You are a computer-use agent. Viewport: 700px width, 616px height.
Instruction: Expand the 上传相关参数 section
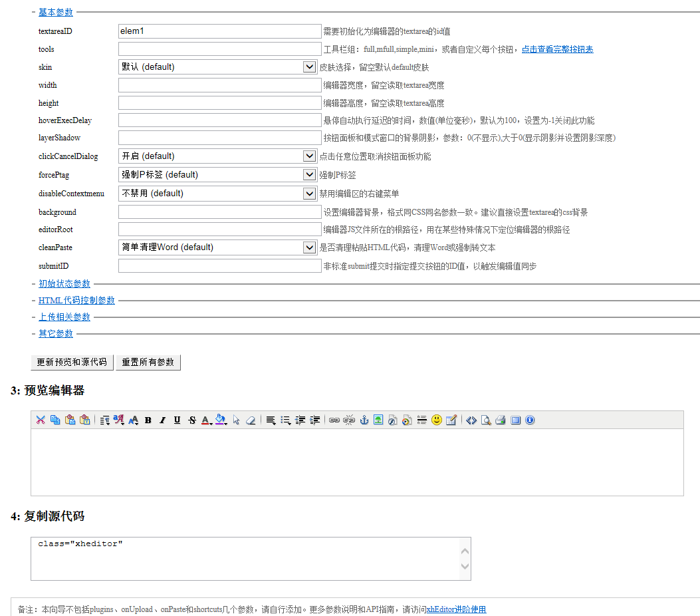click(64, 317)
